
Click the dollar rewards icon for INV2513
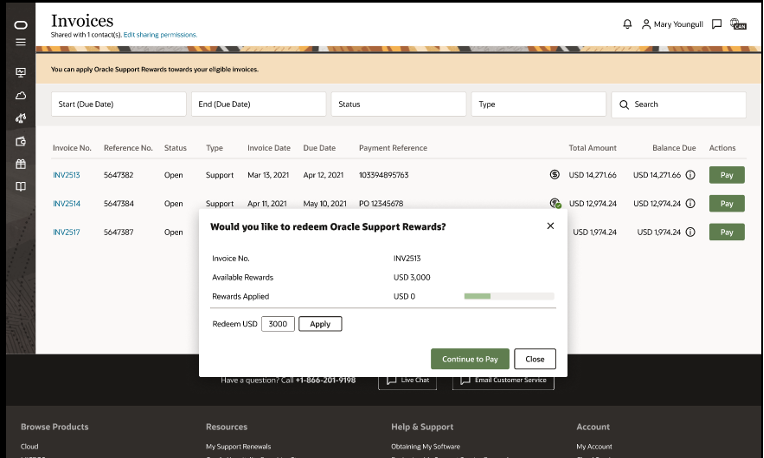(x=554, y=174)
